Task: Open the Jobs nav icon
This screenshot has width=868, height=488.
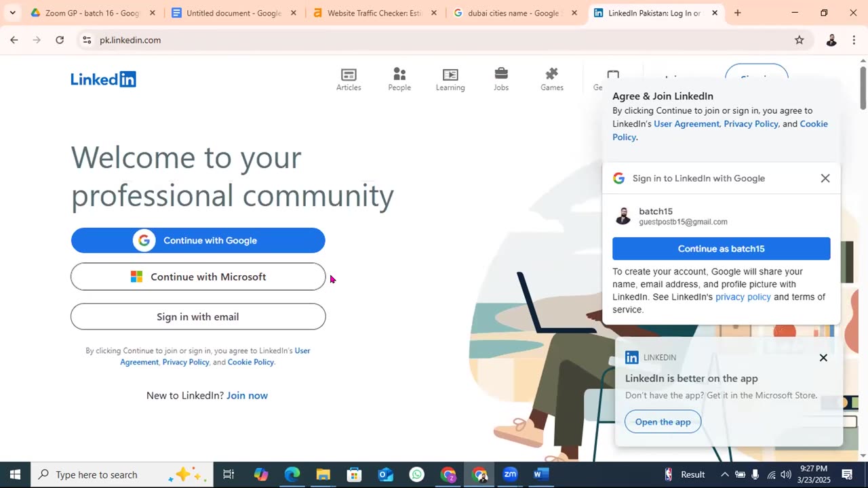Action: [501, 79]
